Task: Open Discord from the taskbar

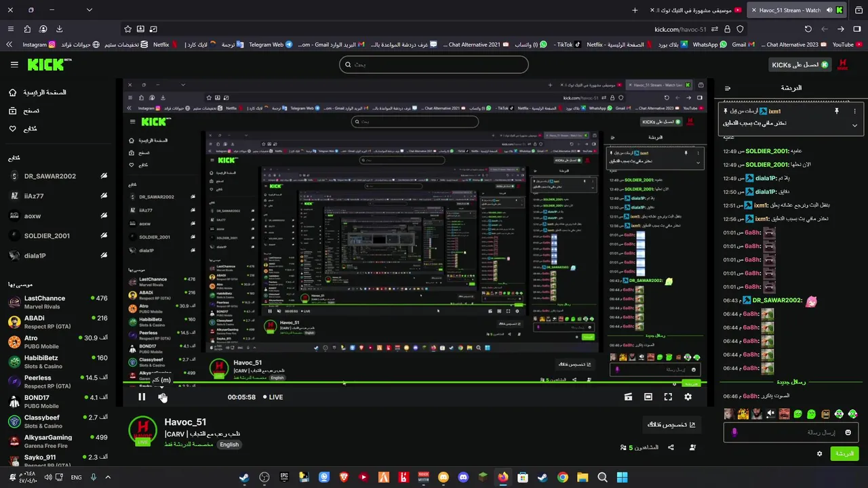Action: (x=463, y=477)
